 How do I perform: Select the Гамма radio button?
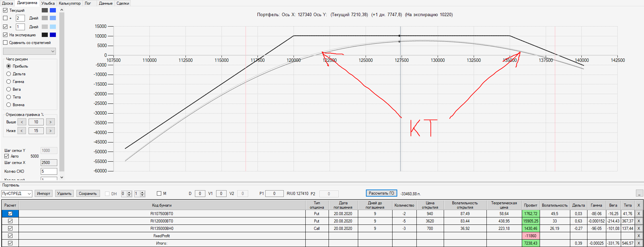coord(9,82)
